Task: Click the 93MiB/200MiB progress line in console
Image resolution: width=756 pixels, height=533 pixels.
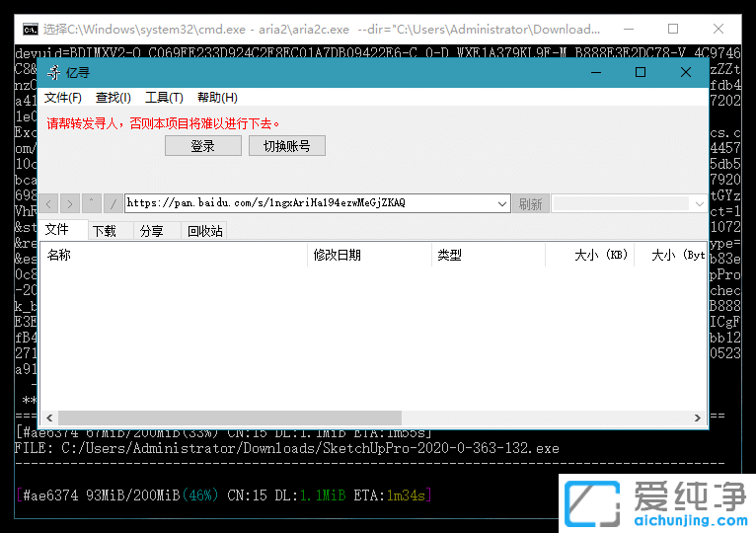Action: (224, 495)
